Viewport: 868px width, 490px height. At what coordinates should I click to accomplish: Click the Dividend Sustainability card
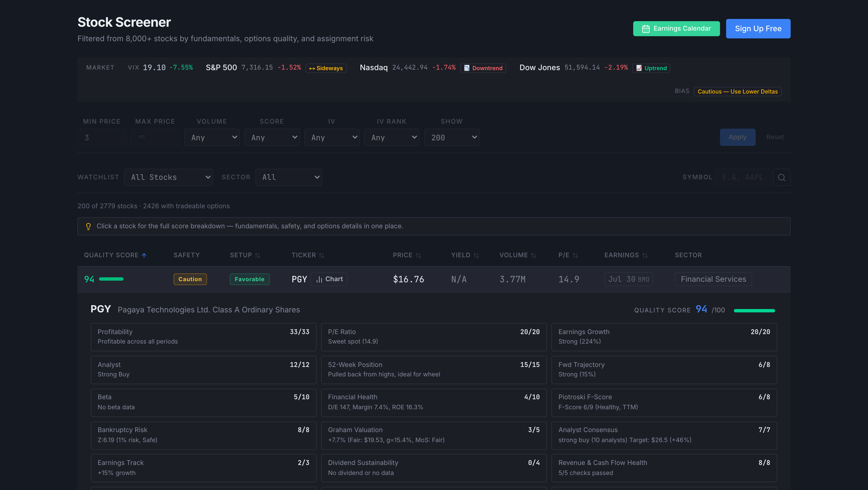click(x=434, y=468)
